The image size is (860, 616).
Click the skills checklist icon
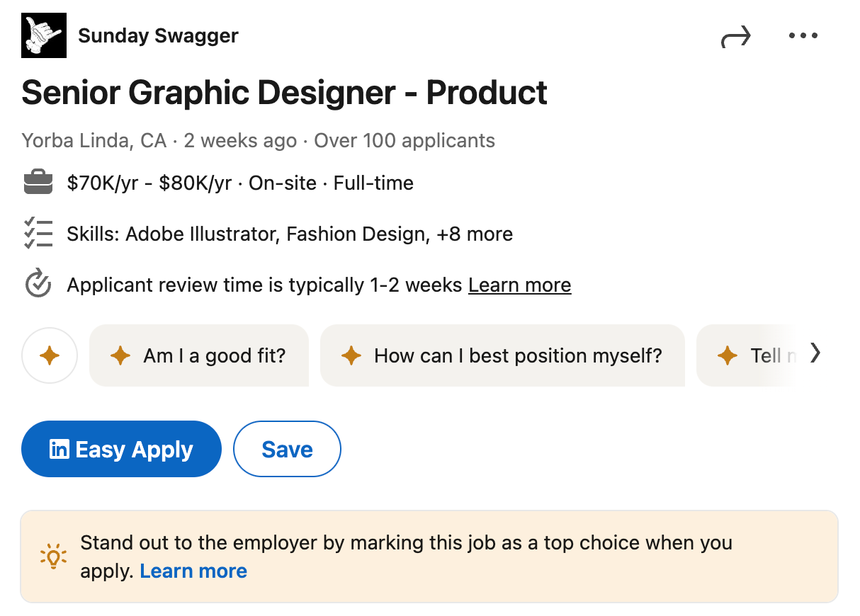[38, 233]
